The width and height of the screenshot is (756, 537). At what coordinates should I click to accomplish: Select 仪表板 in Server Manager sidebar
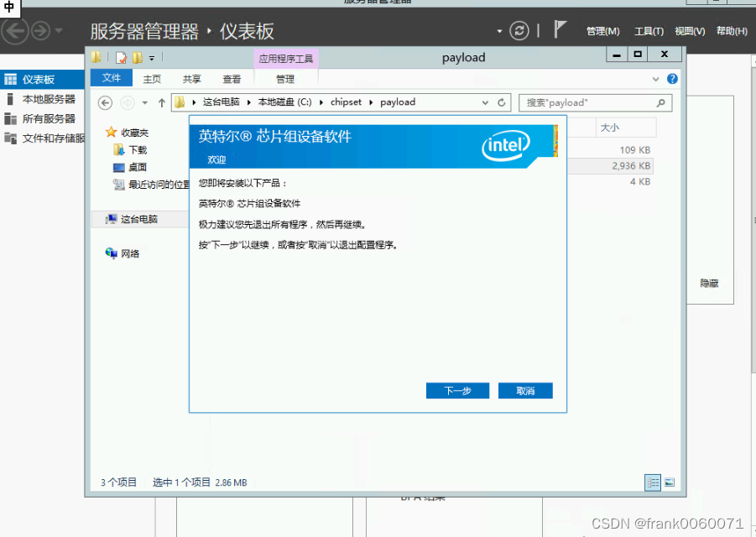pos(43,80)
